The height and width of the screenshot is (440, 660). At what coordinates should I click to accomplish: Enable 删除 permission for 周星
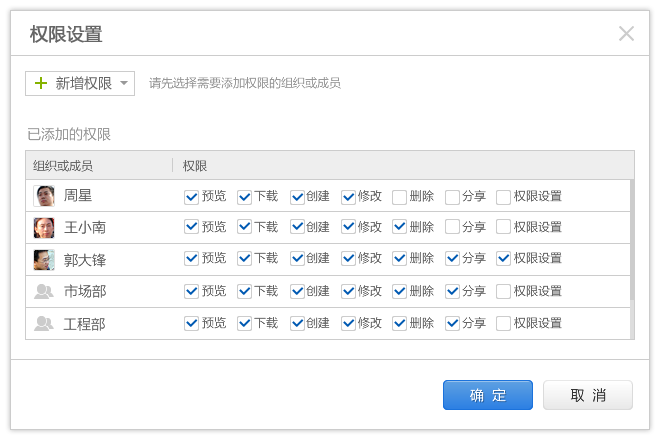point(399,197)
